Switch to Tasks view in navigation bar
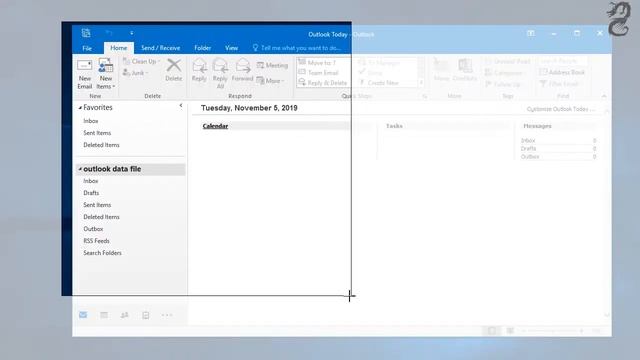Image resolution: width=640 pixels, height=360 pixels. 146,315
